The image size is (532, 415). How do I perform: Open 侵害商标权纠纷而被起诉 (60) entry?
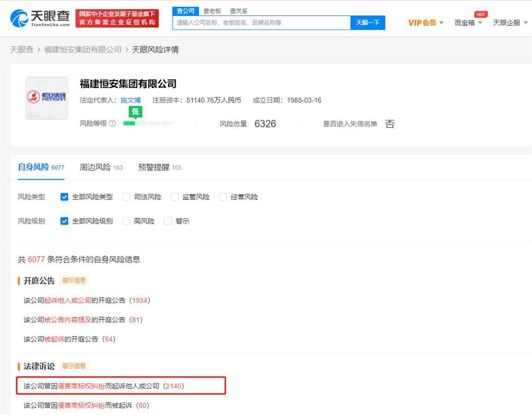click(x=87, y=405)
